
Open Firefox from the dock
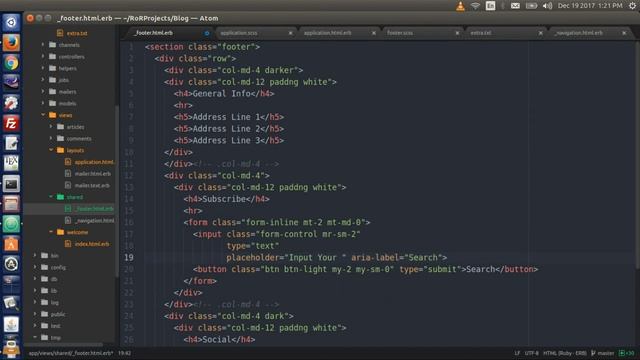[11, 42]
